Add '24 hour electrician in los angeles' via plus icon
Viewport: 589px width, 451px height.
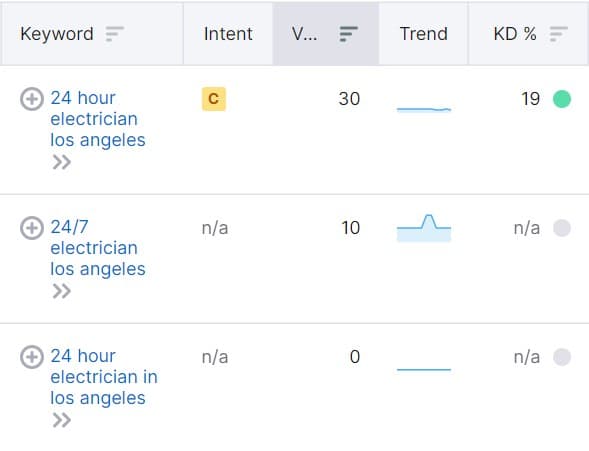(x=32, y=357)
